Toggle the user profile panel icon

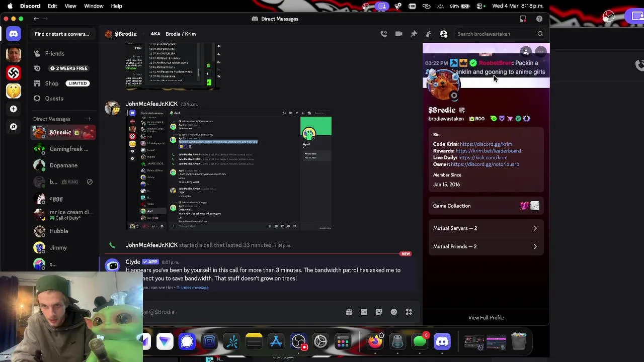click(444, 34)
